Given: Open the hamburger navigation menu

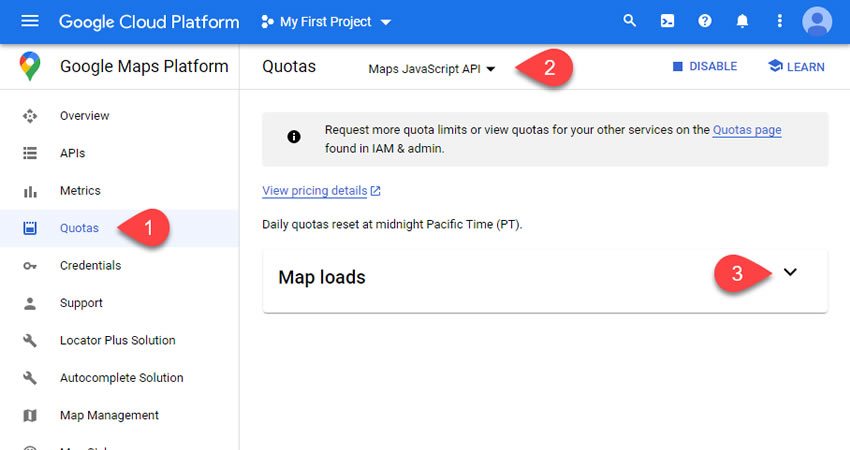Looking at the screenshot, I should click(30, 21).
